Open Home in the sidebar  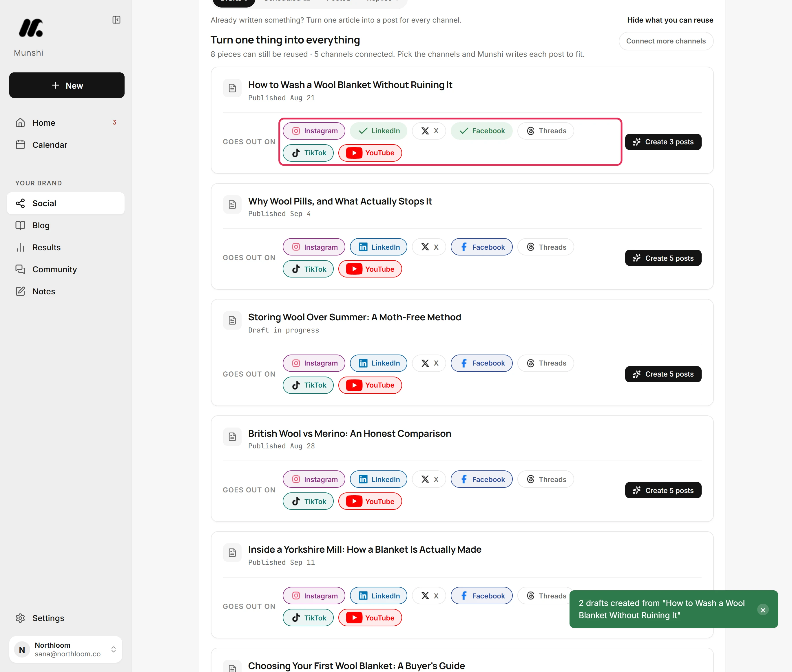pyautogui.click(x=65, y=123)
